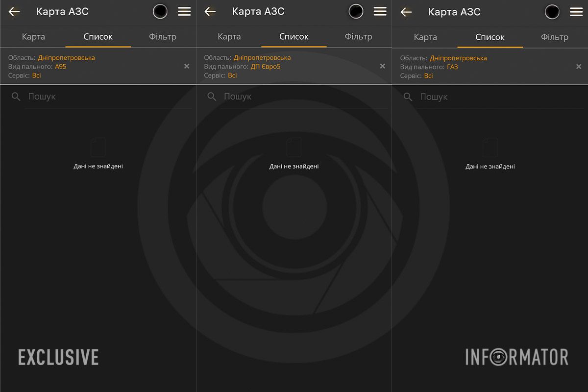Open Фільтр tab in the ГАЗ screen

[555, 37]
